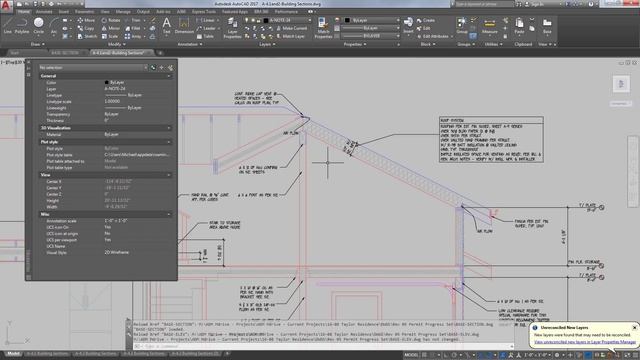Open the AutoCAD application menu

click(x=7, y=6)
